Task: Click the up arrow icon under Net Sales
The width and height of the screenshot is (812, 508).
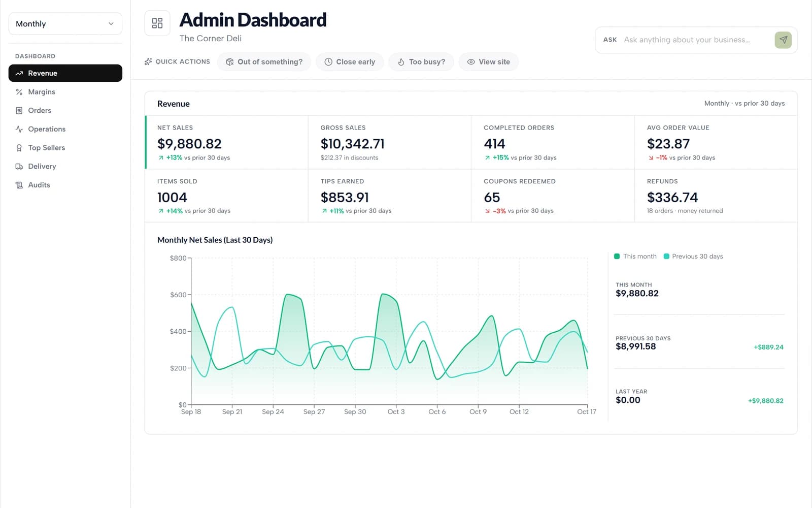Action: click(161, 157)
